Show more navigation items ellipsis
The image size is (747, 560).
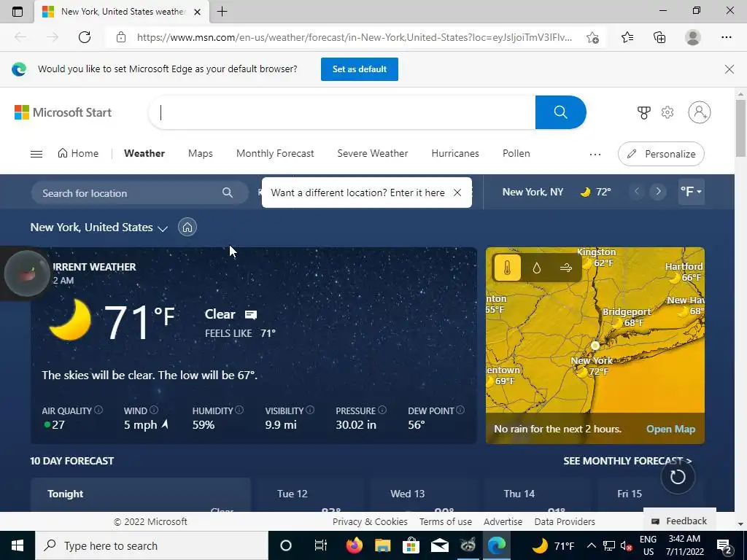(x=595, y=154)
